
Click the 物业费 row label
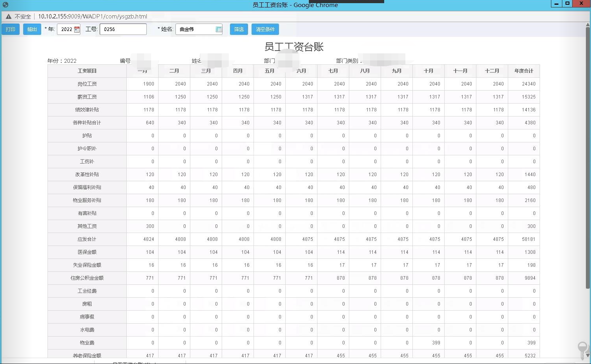pyautogui.click(x=87, y=343)
